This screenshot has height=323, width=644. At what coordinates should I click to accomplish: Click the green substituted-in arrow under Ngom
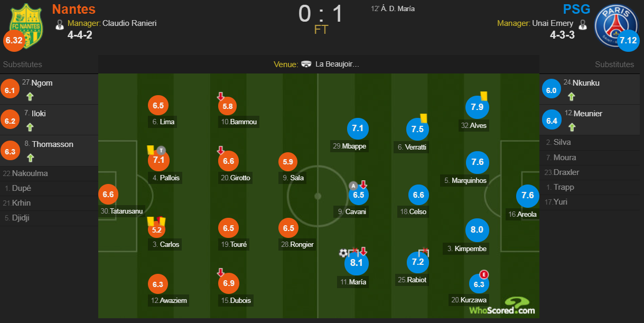click(30, 97)
